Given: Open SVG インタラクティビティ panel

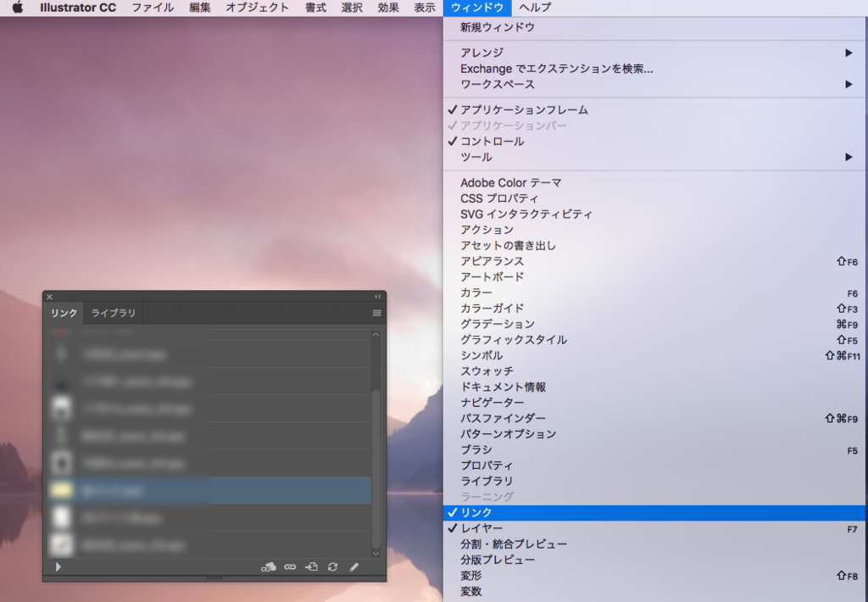Looking at the screenshot, I should point(655,215).
